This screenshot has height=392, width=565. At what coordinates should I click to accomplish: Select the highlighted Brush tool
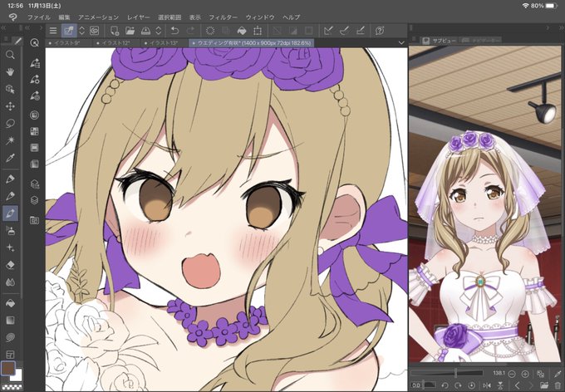pos(10,213)
